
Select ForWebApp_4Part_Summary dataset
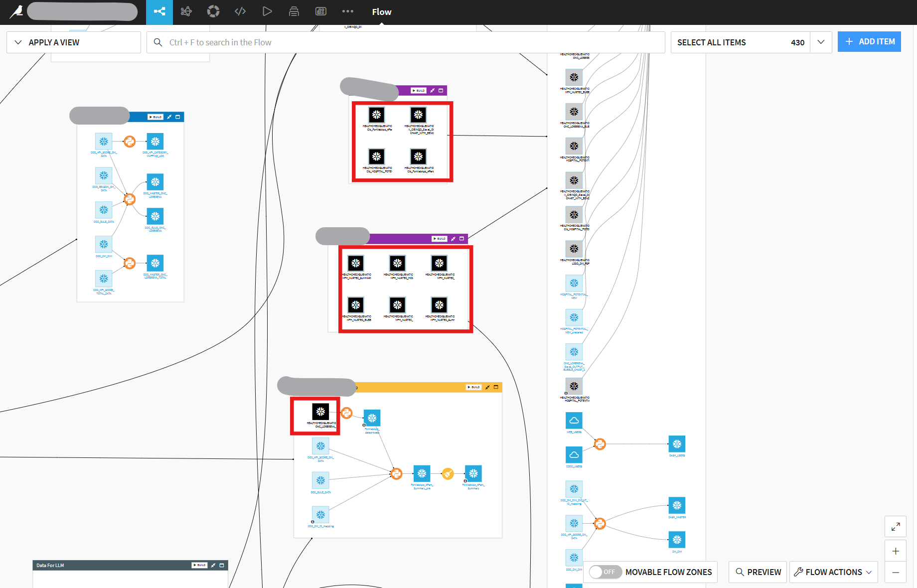(x=473, y=474)
